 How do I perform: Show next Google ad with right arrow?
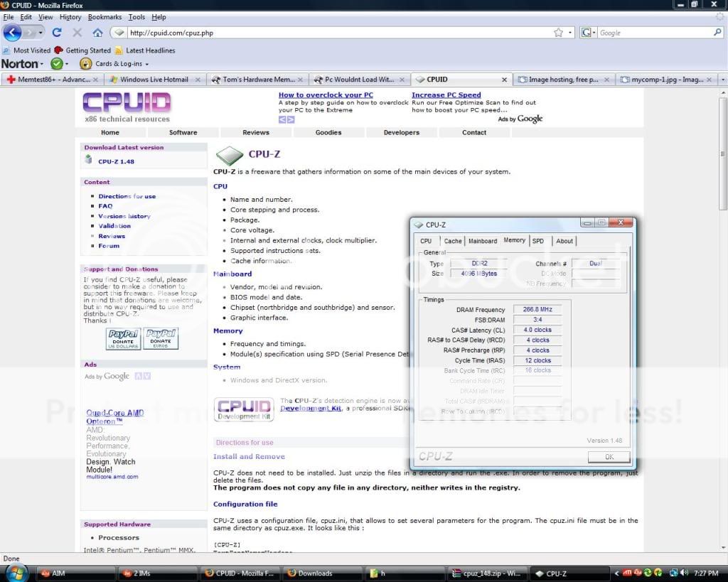[291, 119]
